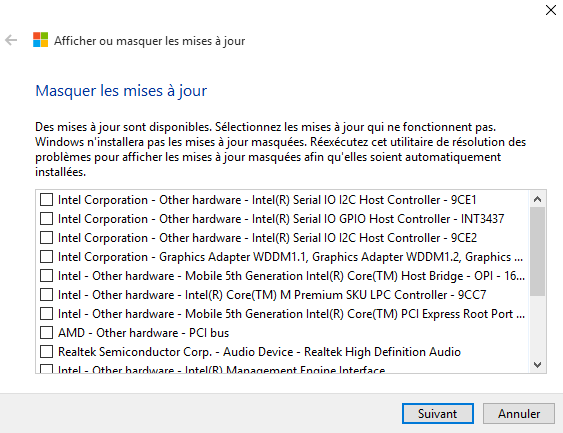Click the back arrow icon

pyautogui.click(x=11, y=40)
